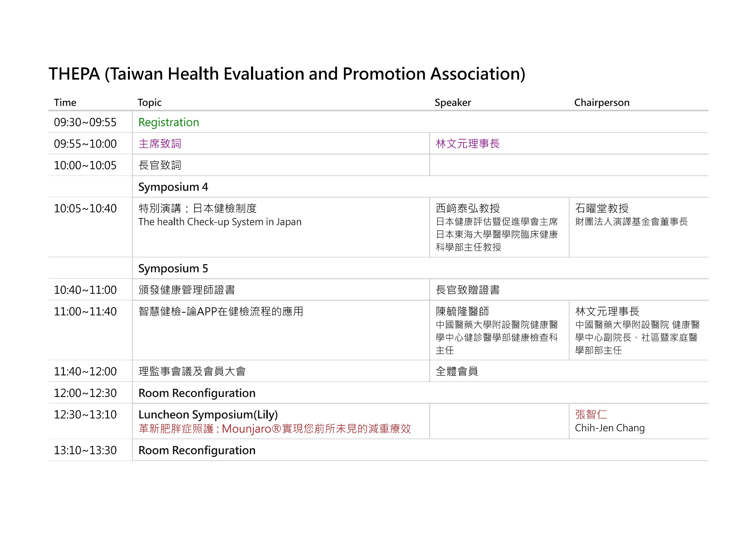Select the Time column header
The width and height of the screenshot is (756, 534).
(65, 103)
